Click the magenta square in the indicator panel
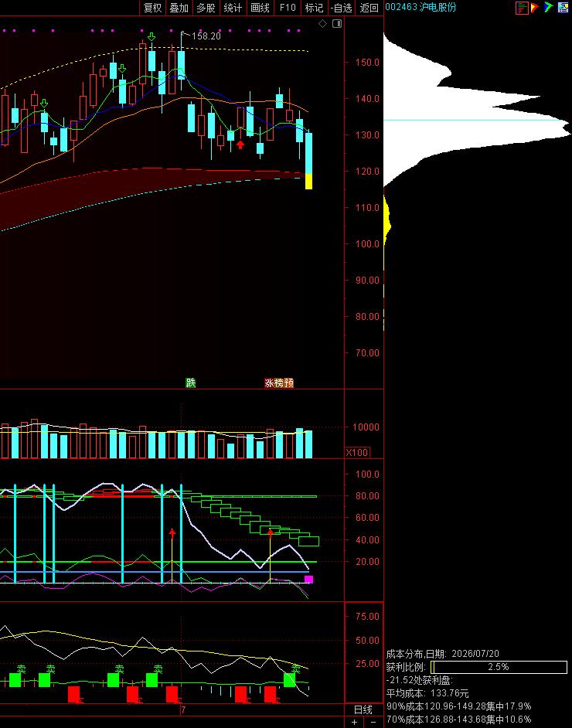 click(x=308, y=579)
